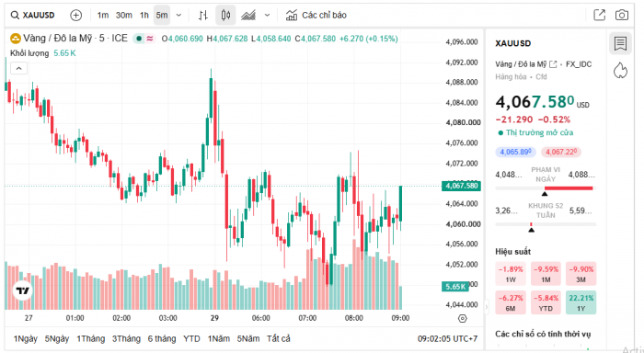
Task: Select the 1h timeframe
Action: 144,16
